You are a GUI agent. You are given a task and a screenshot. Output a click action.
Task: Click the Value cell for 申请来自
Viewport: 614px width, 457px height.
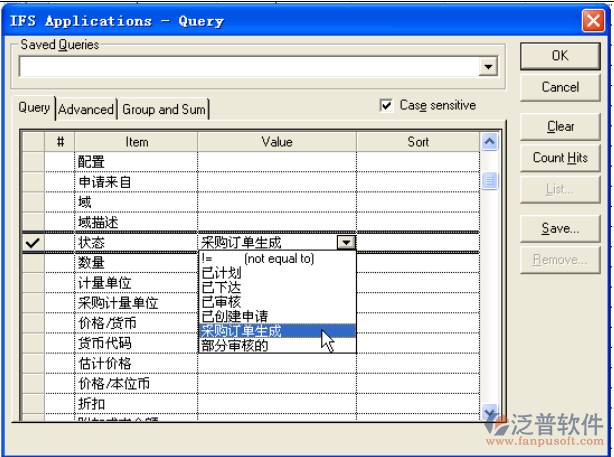coord(277,182)
